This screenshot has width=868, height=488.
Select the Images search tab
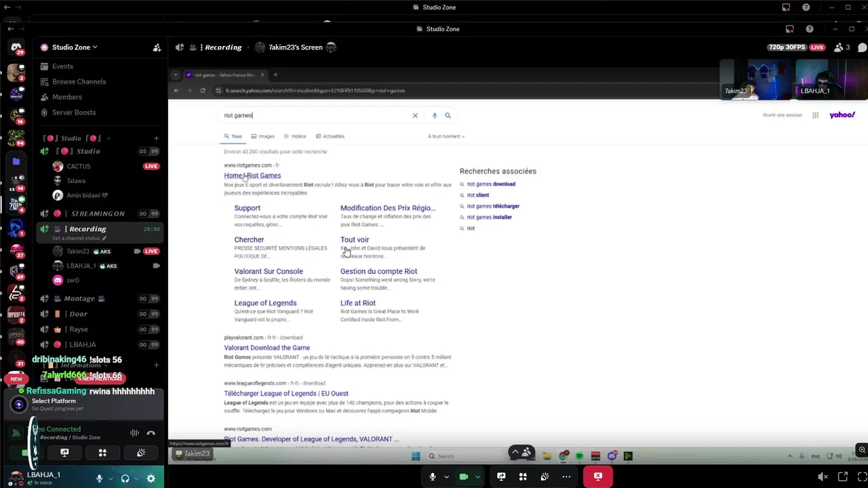[263, 136]
